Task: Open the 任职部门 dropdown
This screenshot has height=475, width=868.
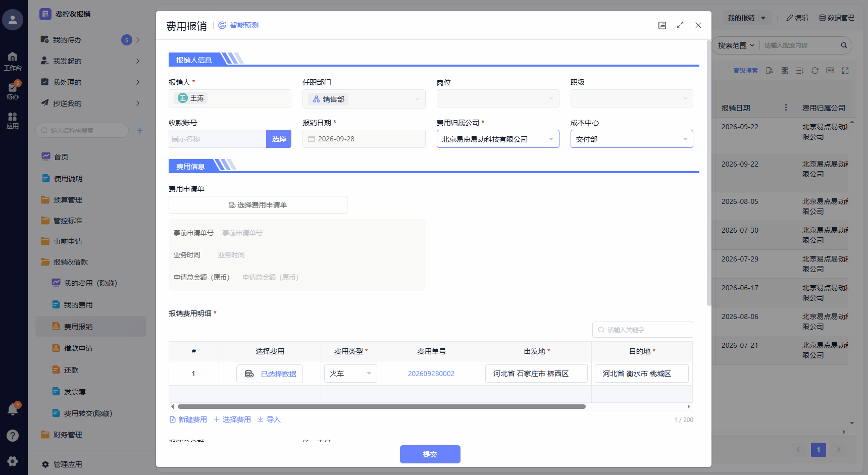Action: (x=364, y=99)
